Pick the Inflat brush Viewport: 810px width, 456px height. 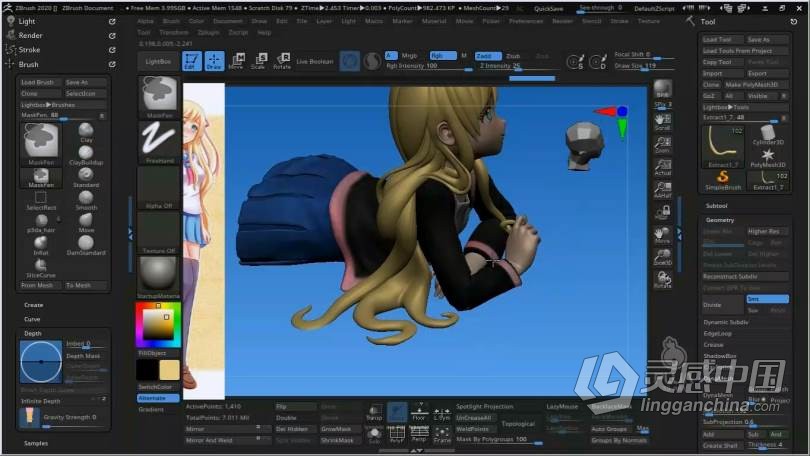[41, 245]
